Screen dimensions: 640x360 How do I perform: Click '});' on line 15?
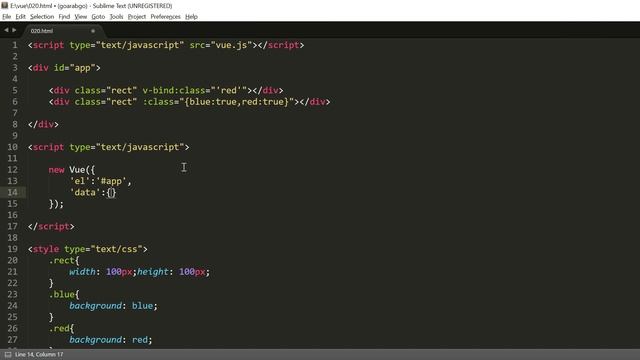[x=56, y=204]
